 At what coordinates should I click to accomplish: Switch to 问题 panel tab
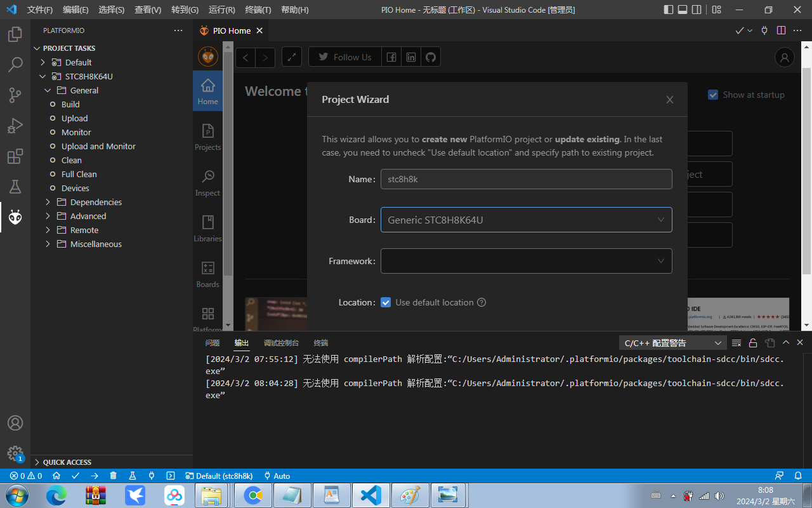213,343
